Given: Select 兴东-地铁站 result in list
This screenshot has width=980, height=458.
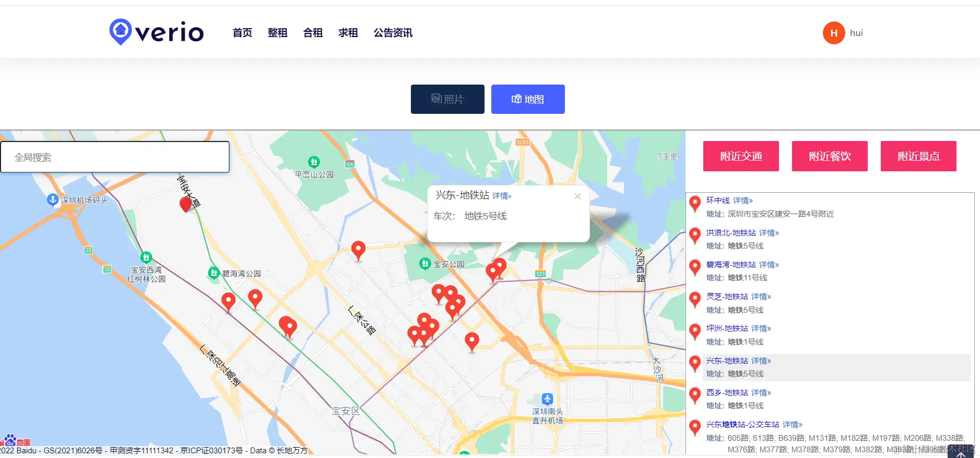Looking at the screenshot, I should click(727, 361).
